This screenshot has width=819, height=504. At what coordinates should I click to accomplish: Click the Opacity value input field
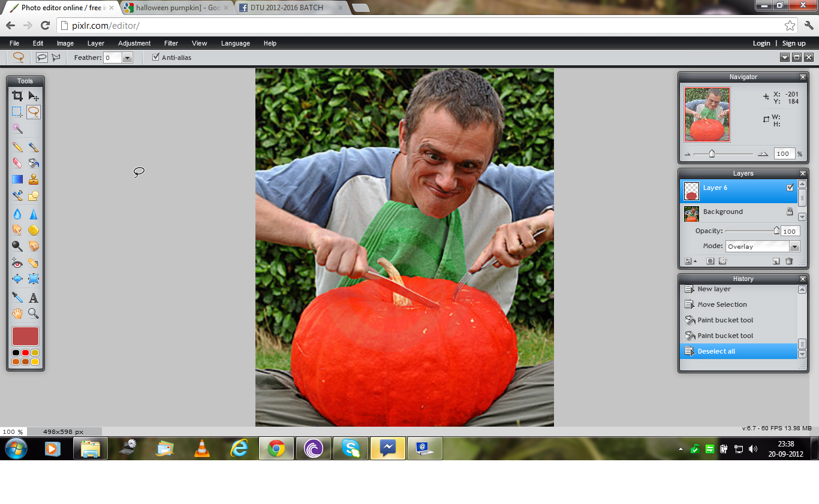pos(790,231)
